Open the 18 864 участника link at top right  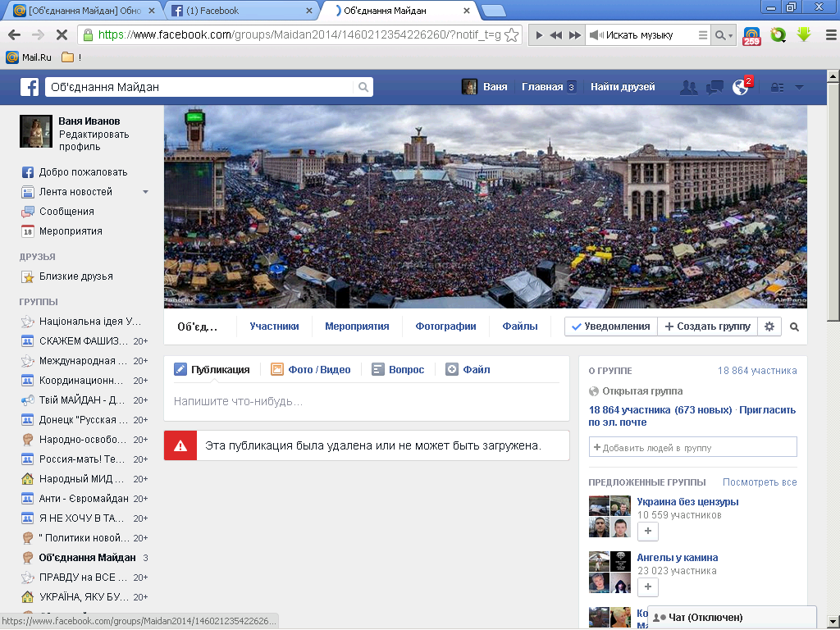(757, 371)
